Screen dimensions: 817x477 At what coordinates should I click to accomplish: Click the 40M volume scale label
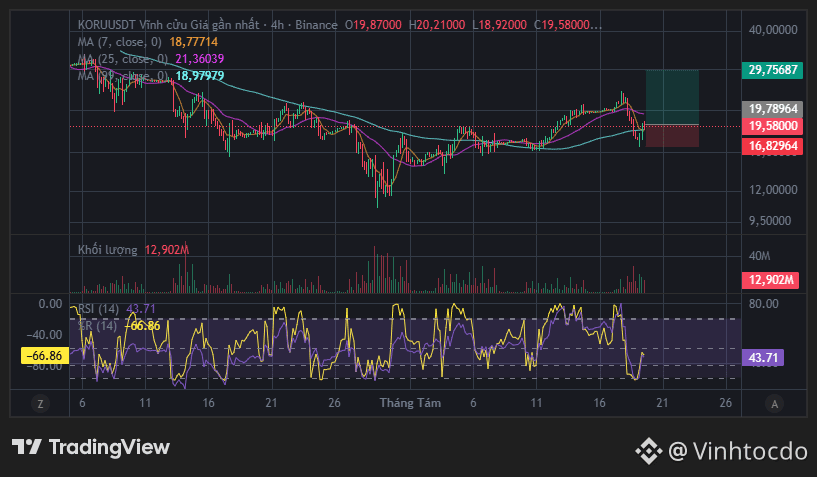[x=759, y=256]
